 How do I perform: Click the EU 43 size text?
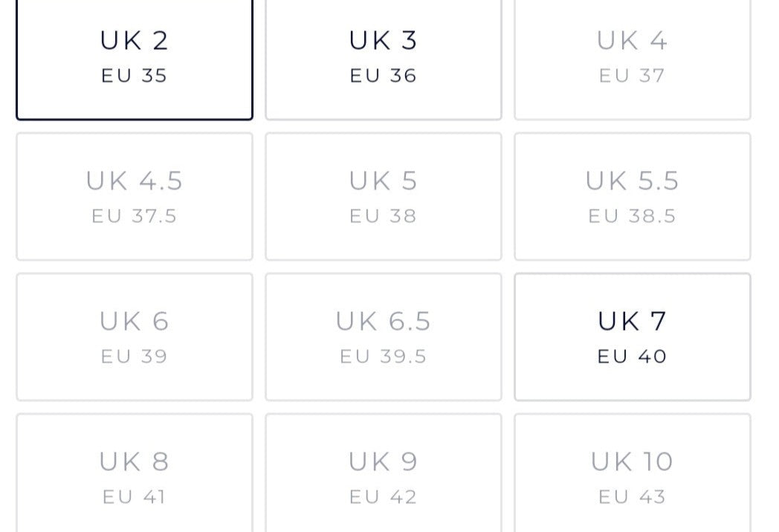(633, 497)
